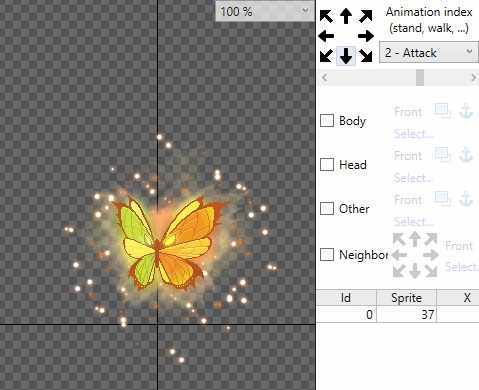Select the up-left direction arrow
This screenshot has width=479, height=390.
[x=326, y=16]
